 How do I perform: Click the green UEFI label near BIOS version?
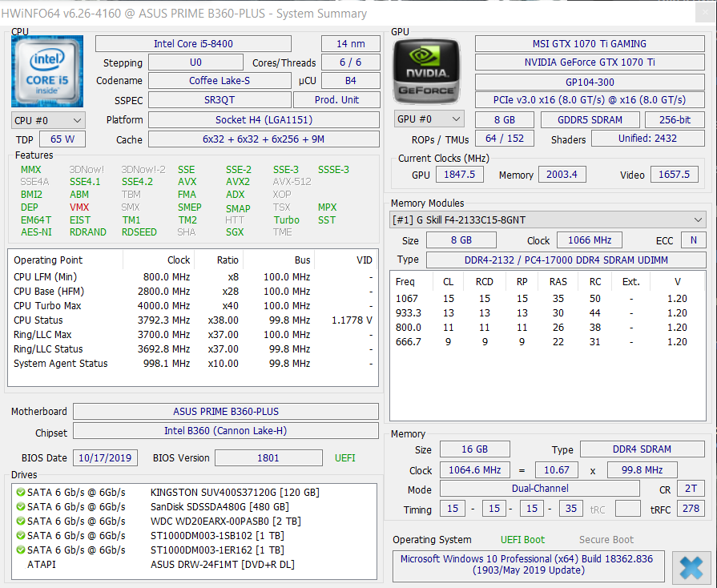pos(344,458)
